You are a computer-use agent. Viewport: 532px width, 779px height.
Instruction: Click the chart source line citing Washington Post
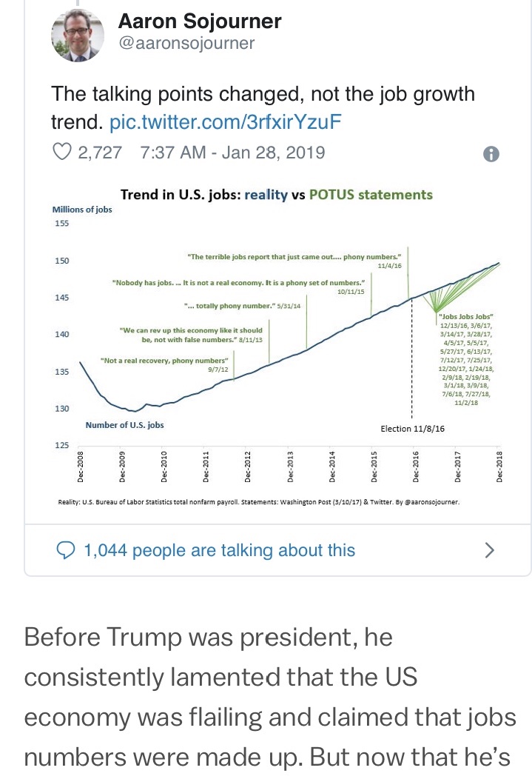pyautogui.click(x=258, y=502)
